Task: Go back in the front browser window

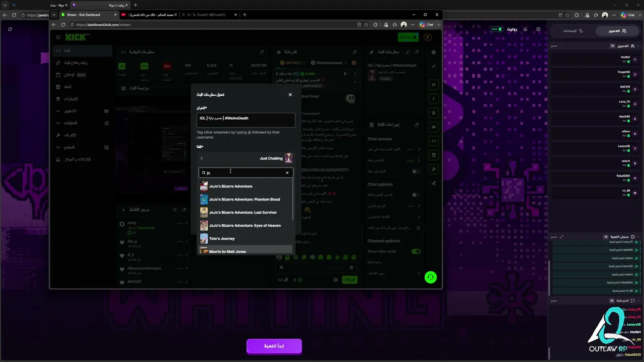Action: click(x=54, y=25)
